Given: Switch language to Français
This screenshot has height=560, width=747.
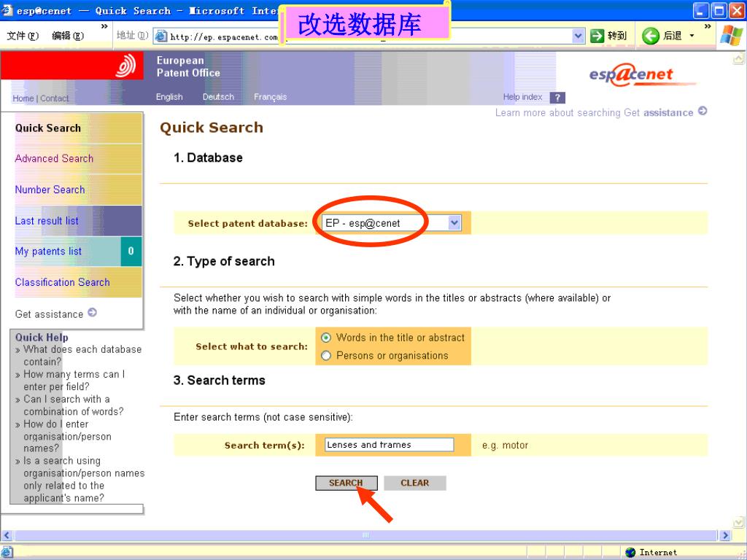Looking at the screenshot, I should coord(270,97).
